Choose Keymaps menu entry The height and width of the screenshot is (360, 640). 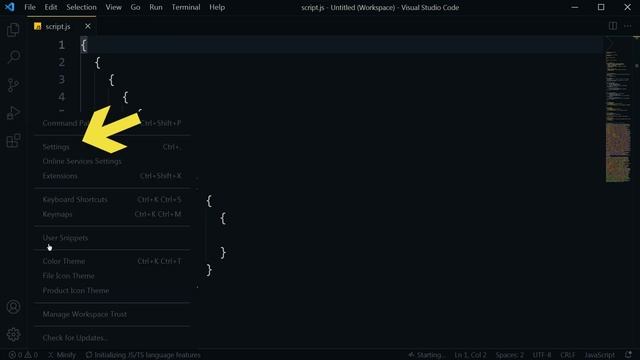pyautogui.click(x=112, y=214)
